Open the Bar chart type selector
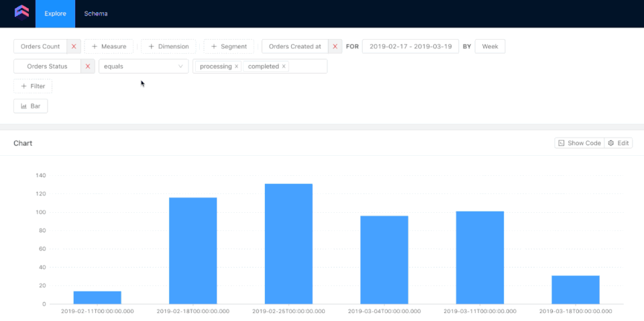This screenshot has width=644, height=321. tap(31, 106)
